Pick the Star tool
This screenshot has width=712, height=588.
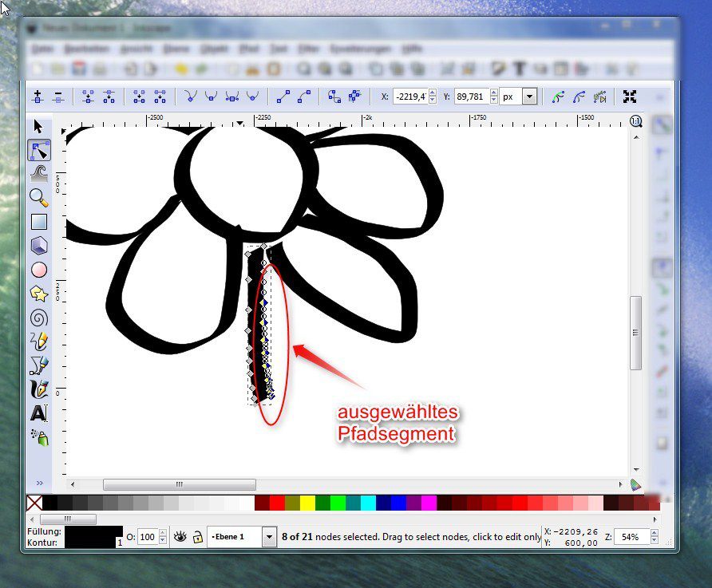38,294
